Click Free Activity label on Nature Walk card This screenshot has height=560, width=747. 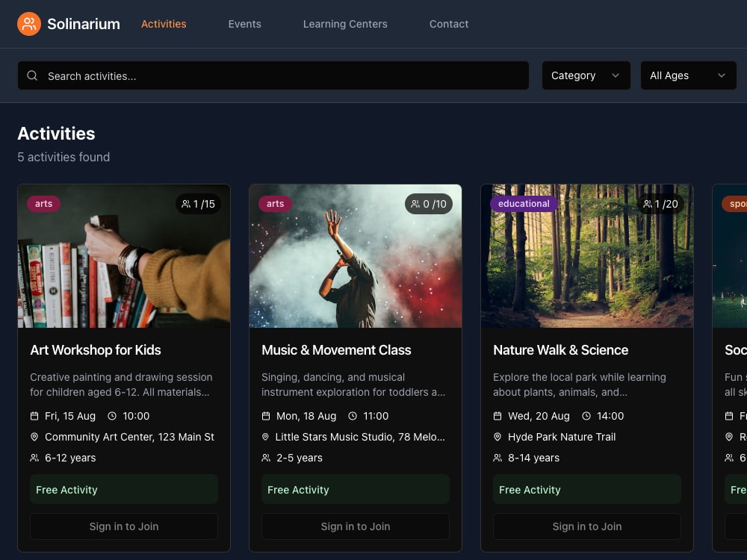tap(530, 490)
